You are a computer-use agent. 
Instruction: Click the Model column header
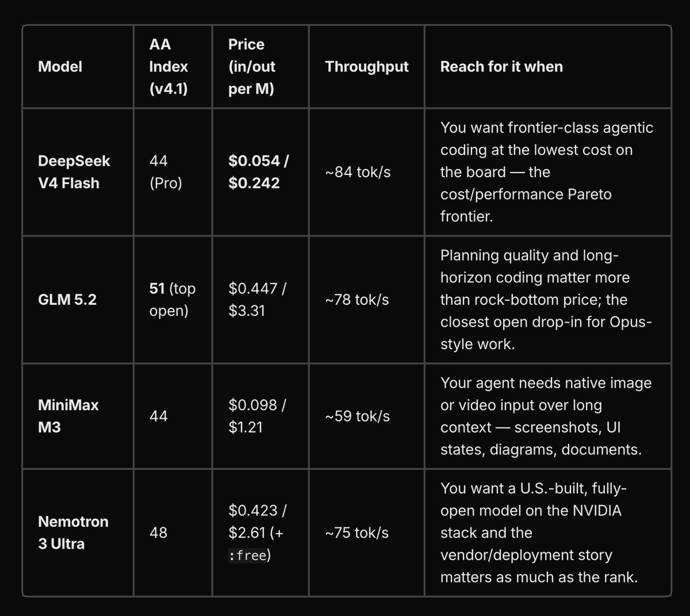coord(60,67)
